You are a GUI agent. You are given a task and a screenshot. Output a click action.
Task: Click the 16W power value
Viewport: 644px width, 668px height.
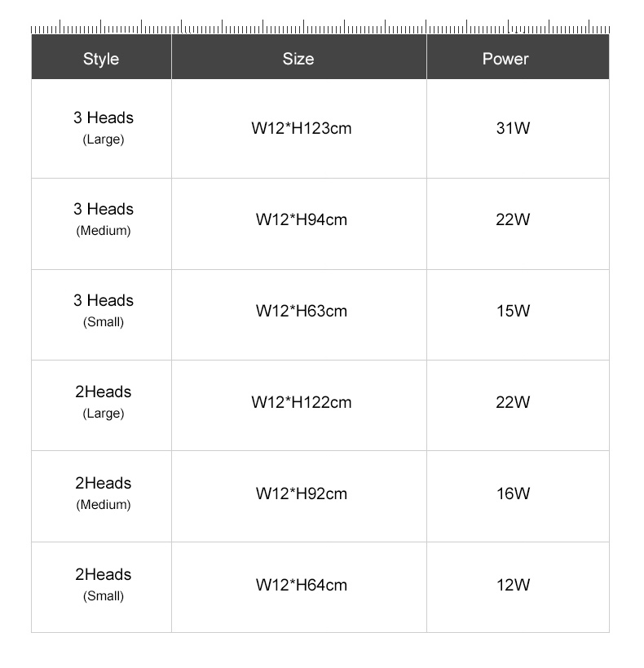coord(513,493)
